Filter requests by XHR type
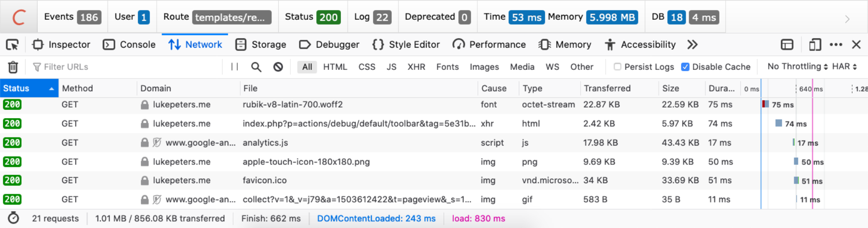This screenshot has height=228, width=868. click(x=416, y=67)
